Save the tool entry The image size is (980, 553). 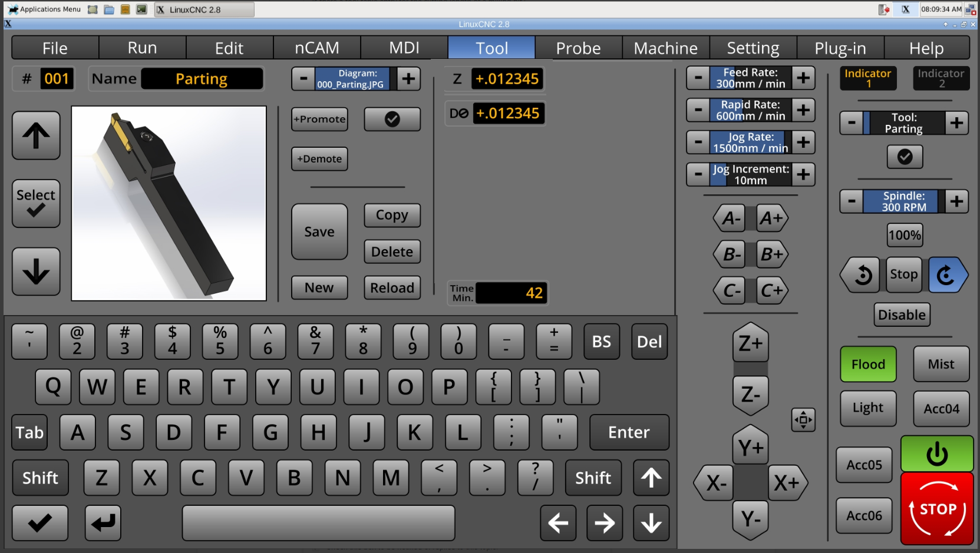319,232
